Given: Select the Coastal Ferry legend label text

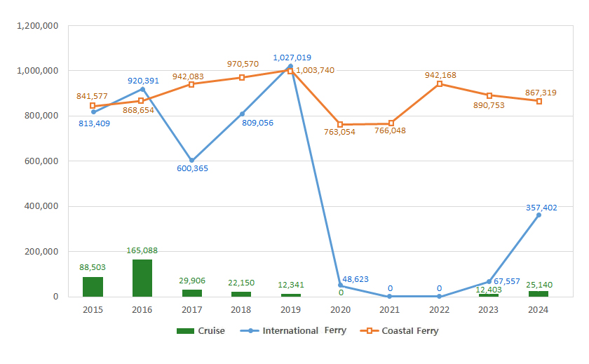Looking at the screenshot, I should point(410,331).
